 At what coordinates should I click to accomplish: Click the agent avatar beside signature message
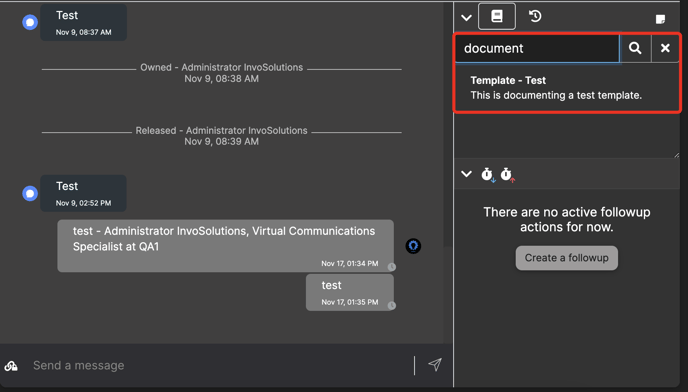click(x=413, y=246)
